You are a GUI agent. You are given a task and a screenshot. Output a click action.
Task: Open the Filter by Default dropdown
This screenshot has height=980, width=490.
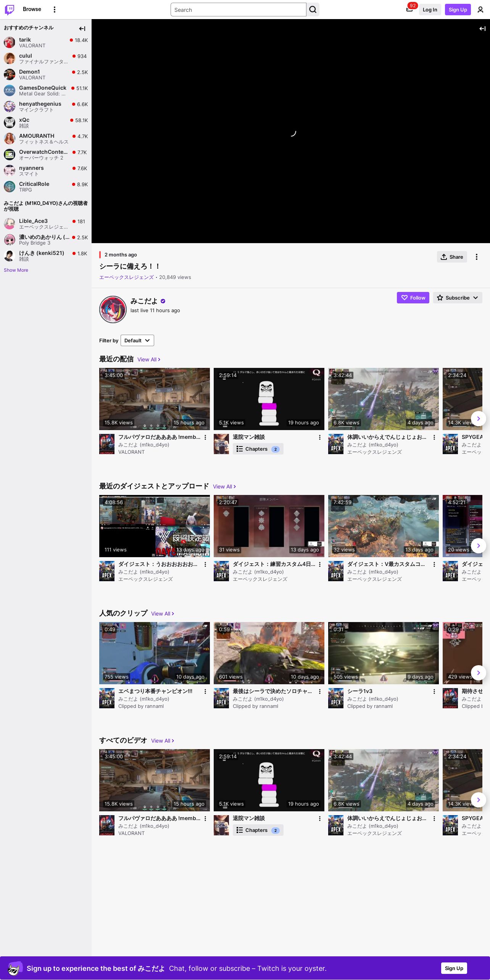(137, 340)
